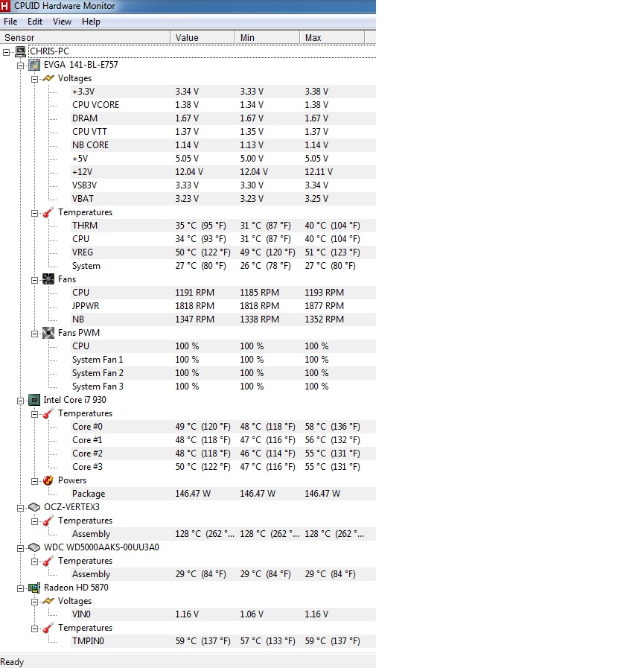The image size is (644, 668).
Task: Select the System Fan 2 row
Action: [x=223, y=373]
